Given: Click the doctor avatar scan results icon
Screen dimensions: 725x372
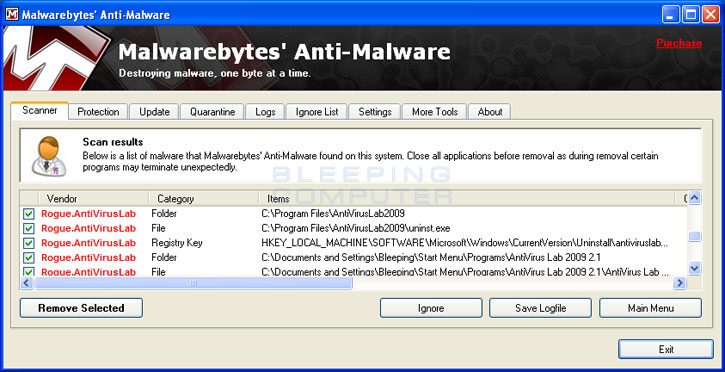Looking at the screenshot, I should coord(49,157).
